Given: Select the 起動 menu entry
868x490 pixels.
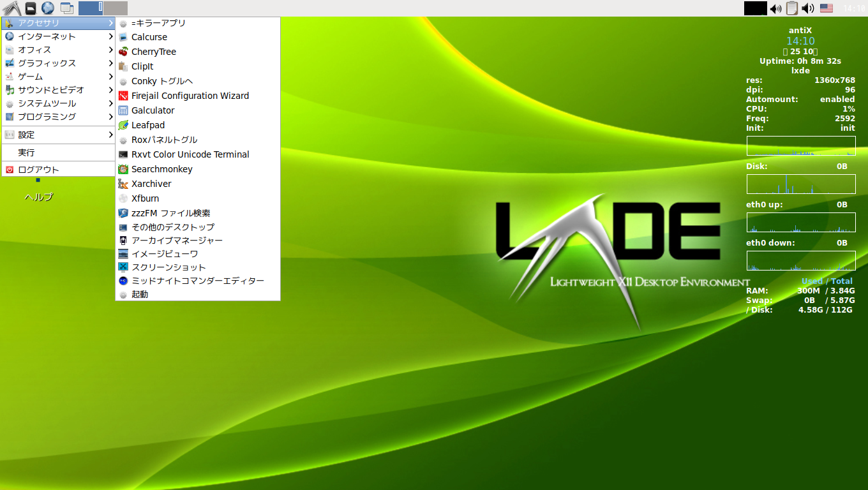Looking at the screenshot, I should point(198,294).
